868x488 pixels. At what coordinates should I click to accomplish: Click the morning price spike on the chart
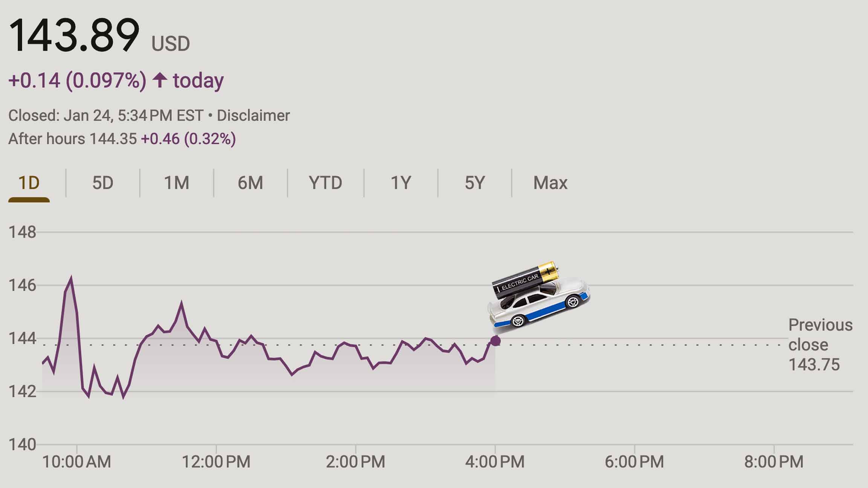[x=71, y=277]
